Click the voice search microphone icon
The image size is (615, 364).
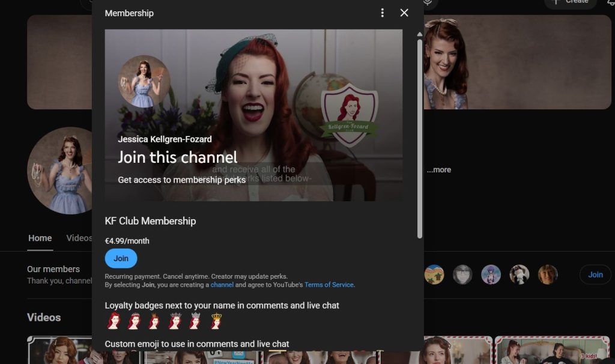point(428,2)
